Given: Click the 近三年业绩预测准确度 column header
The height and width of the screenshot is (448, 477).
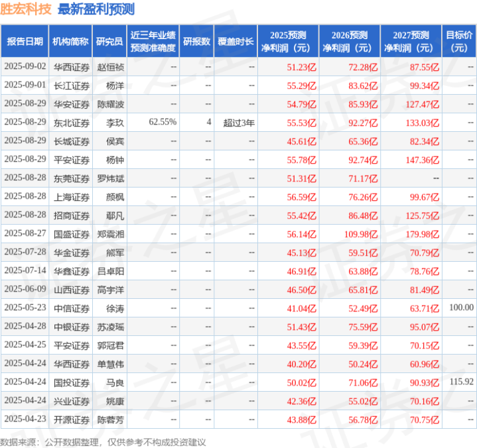Looking at the screenshot, I should [153, 41].
